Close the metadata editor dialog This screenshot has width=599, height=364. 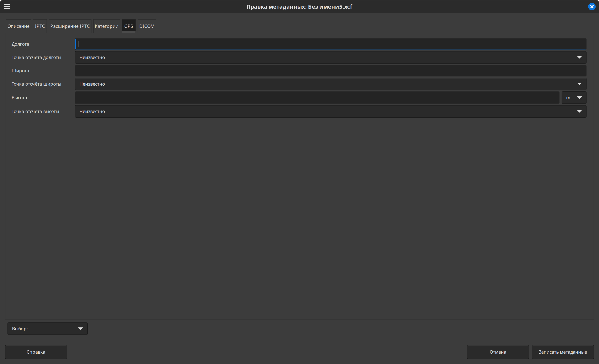point(592,7)
